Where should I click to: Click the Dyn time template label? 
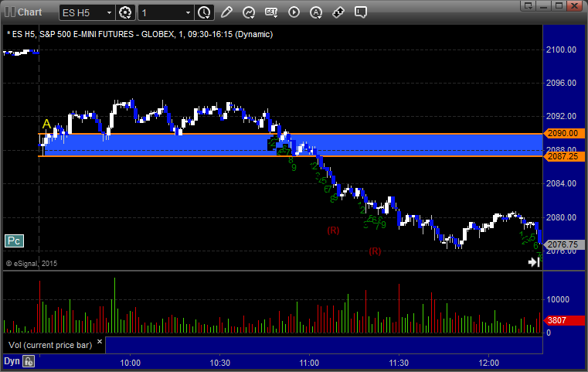click(12, 361)
